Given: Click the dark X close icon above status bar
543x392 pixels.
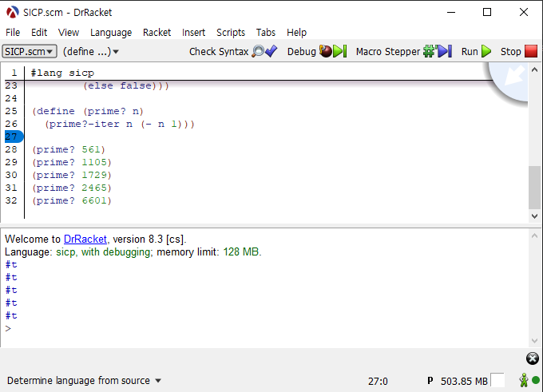Looking at the screenshot, I should tap(533, 358).
